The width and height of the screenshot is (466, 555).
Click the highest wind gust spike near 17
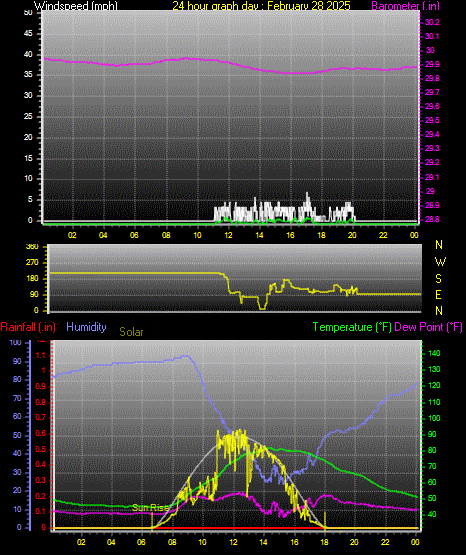pyautogui.click(x=307, y=198)
